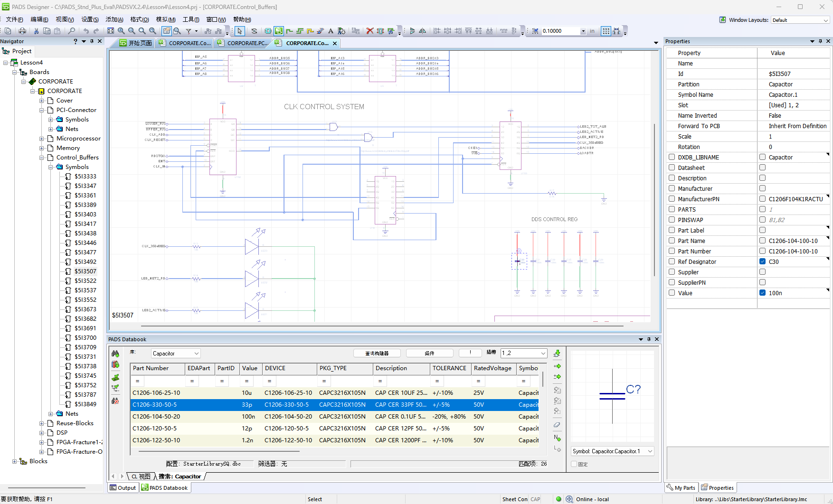Image resolution: width=833 pixels, height=504 pixels.
Task: Activate the Select pointer tool
Action: coord(239,31)
